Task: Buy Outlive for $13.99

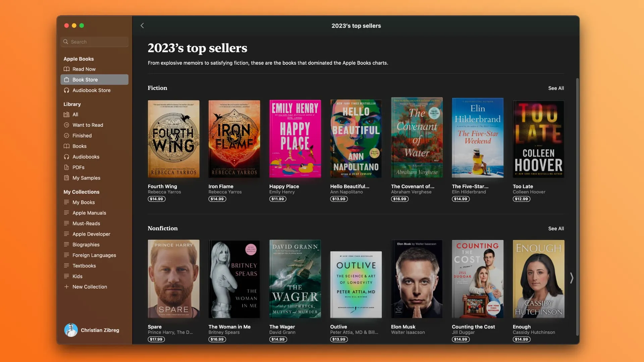Action: (x=339, y=340)
